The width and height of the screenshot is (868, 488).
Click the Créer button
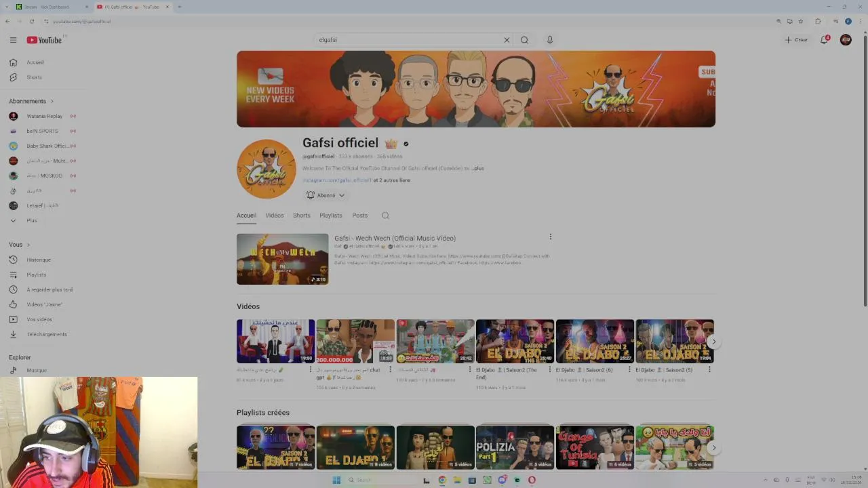coord(796,40)
